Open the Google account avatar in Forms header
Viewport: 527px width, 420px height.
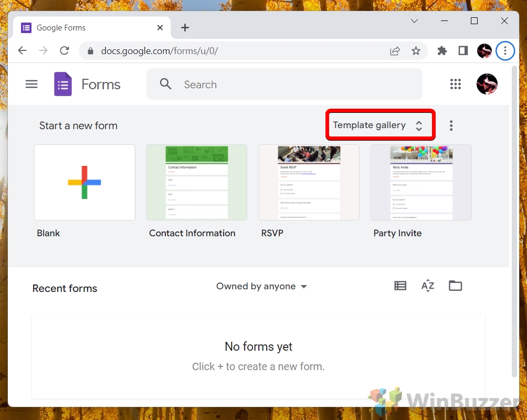[x=487, y=84]
